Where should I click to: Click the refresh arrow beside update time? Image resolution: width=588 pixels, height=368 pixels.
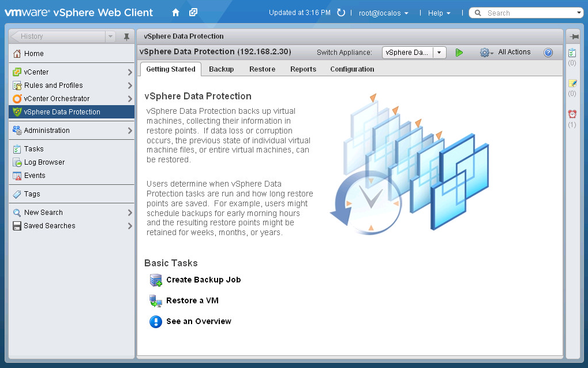coord(341,13)
